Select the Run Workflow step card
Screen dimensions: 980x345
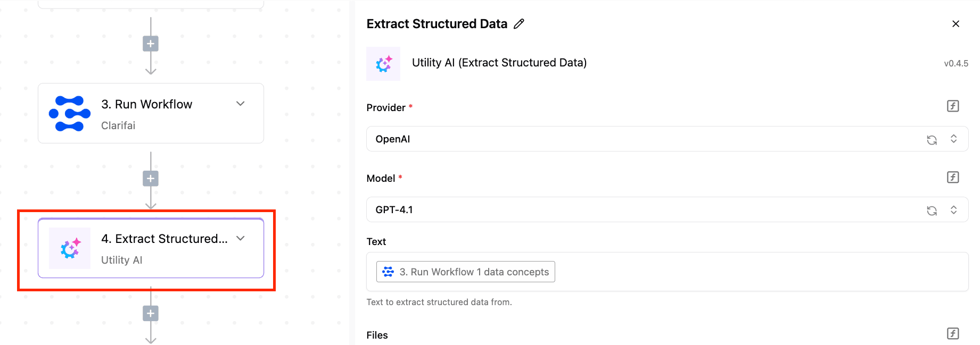(151, 113)
